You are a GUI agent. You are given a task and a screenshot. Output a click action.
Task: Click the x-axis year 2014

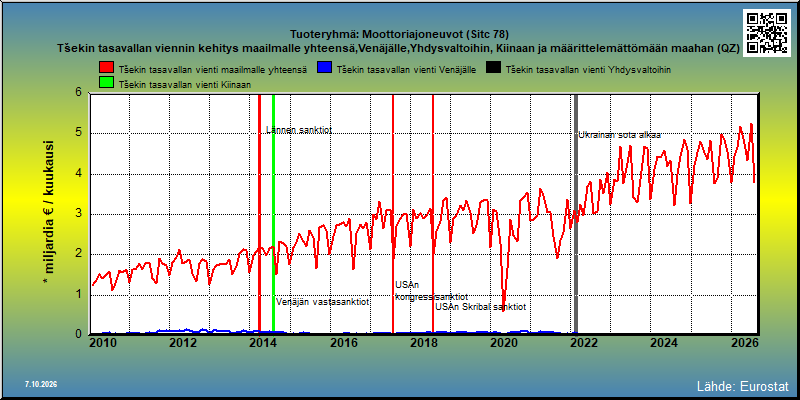point(263,343)
